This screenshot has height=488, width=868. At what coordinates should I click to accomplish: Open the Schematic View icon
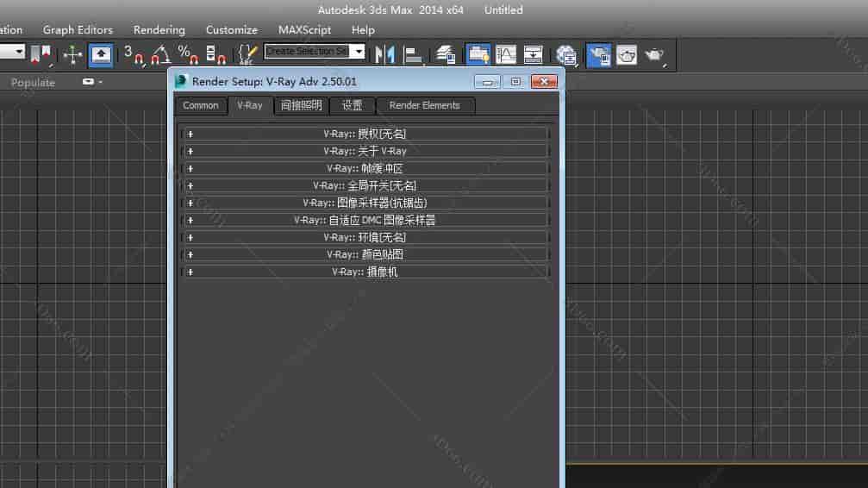click(534, 55)
